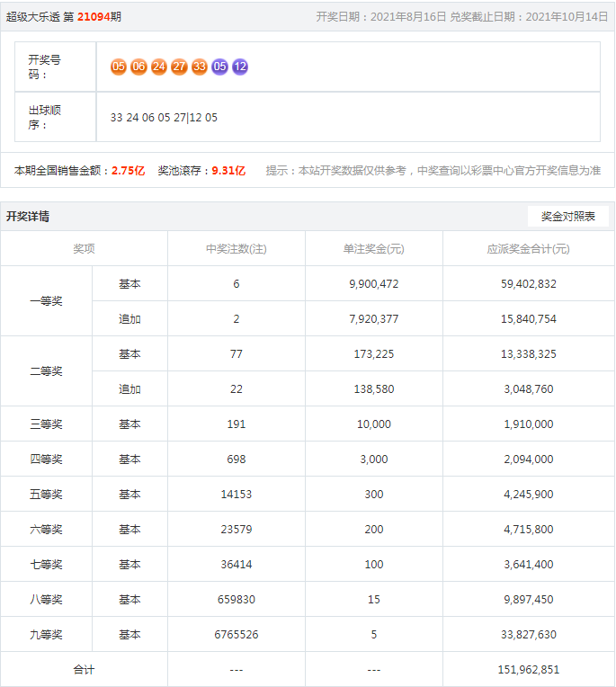Click the additional second prize count 22
616x687 pixels.
pyautogui.click(x=237, y=389)
